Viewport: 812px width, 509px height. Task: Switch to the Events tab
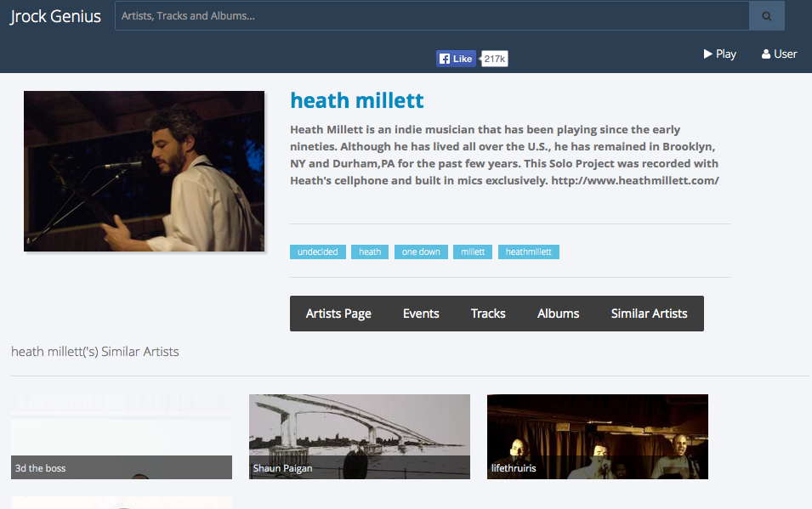point(421,314)
